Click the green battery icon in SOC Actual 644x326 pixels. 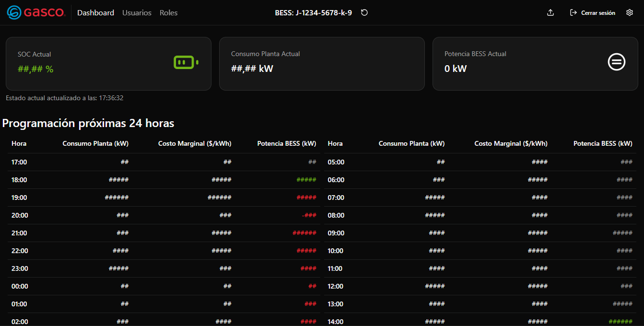[186, 62]
